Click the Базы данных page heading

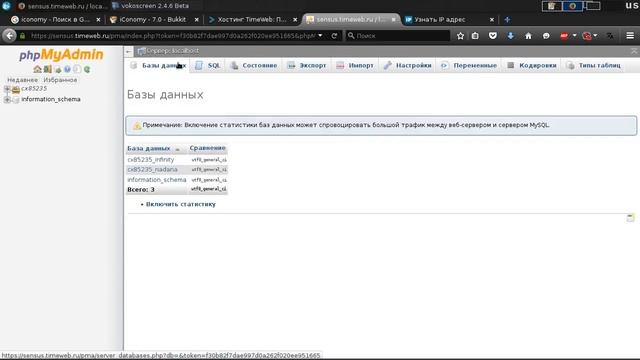coord(165,94)
